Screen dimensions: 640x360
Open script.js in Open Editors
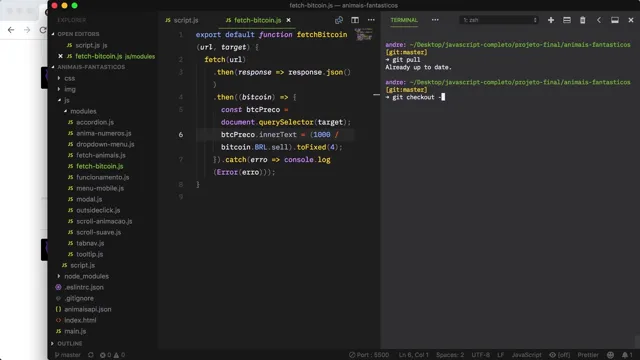(91, 45)
